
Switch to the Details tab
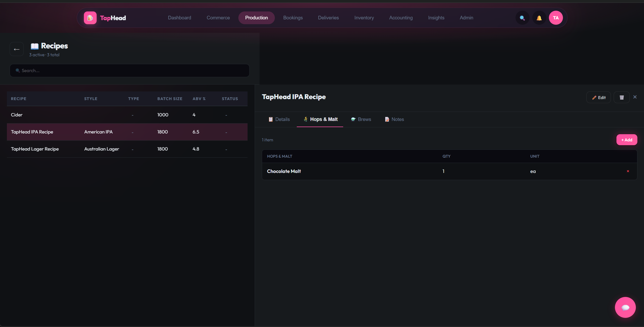pyautogui.click(x=279, y=119)
